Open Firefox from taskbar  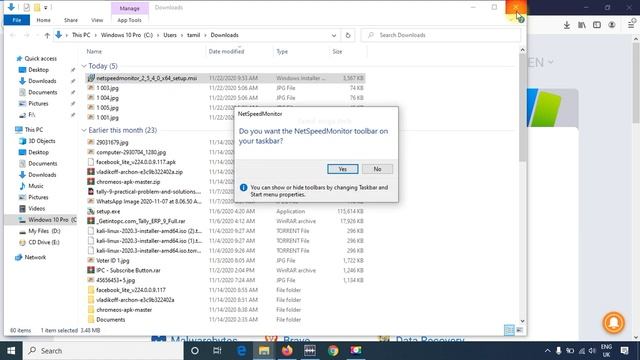287,351
